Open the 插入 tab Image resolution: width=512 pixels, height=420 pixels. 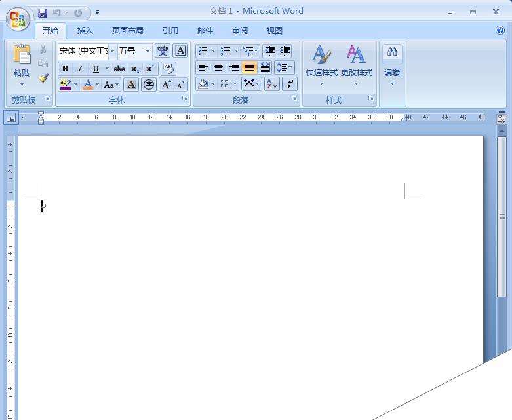click(85, 31)
